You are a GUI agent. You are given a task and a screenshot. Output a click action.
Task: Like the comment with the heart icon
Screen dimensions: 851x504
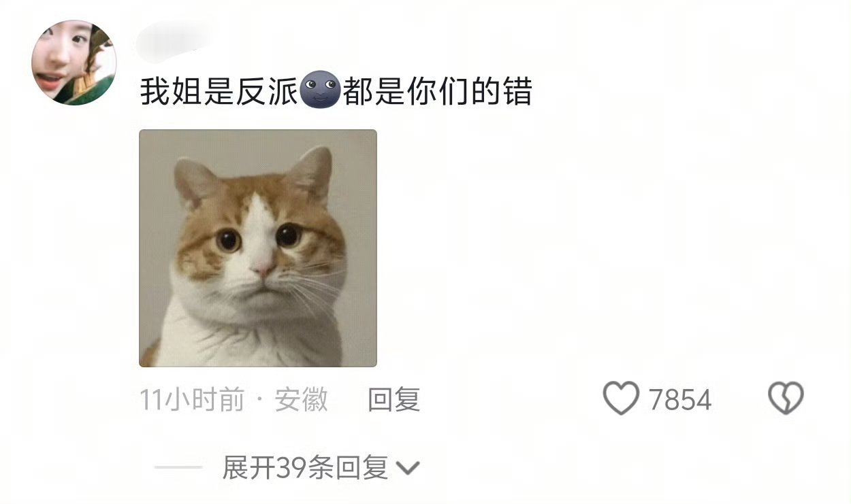(x=622, y=399)
